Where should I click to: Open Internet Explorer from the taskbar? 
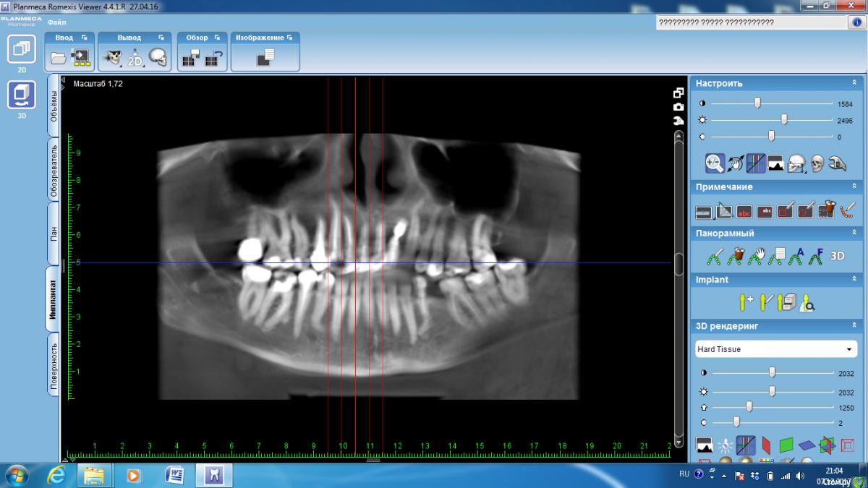pos(56,475)
